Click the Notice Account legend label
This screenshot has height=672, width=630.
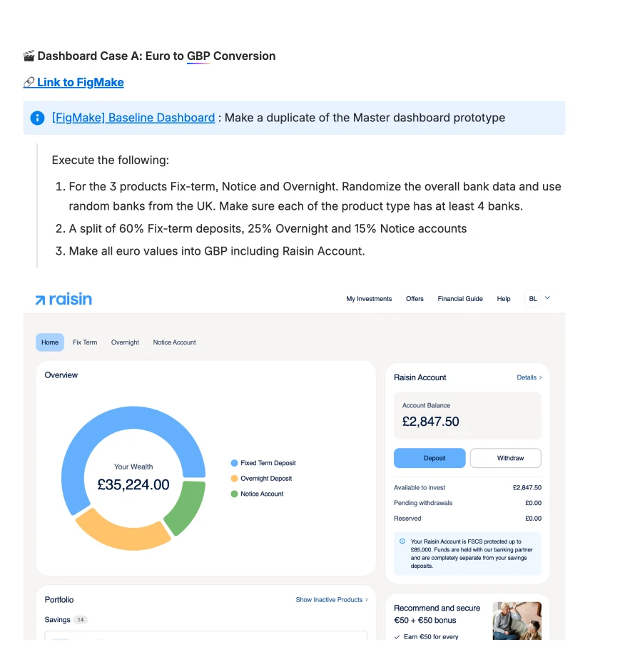click(x=262, y=494)
